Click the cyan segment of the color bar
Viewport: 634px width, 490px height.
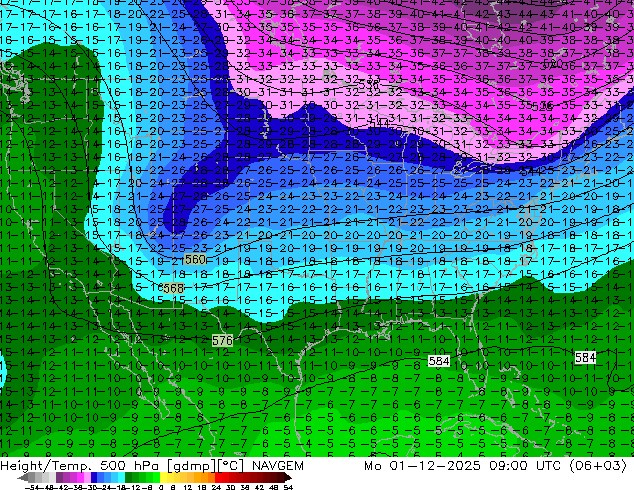click(121, 477)
